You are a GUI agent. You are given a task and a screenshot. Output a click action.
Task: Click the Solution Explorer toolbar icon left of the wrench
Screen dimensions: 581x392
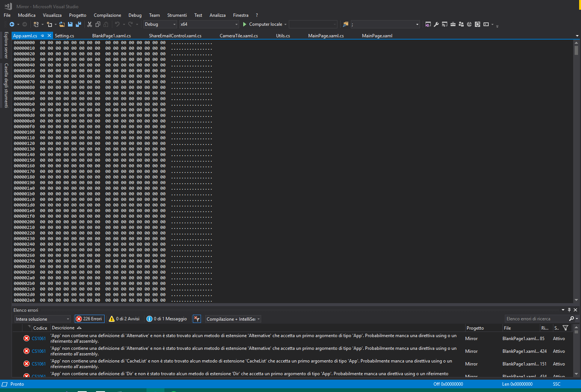point(428,24)
